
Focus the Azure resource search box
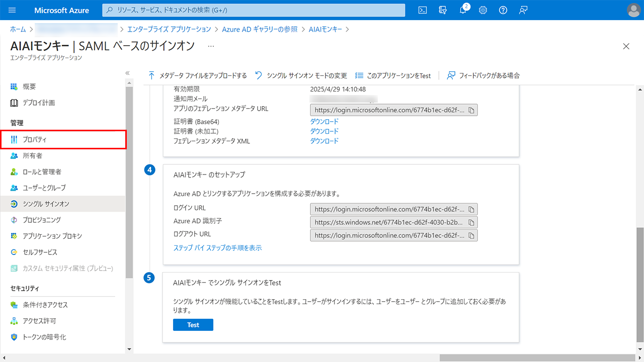[254, 10]
